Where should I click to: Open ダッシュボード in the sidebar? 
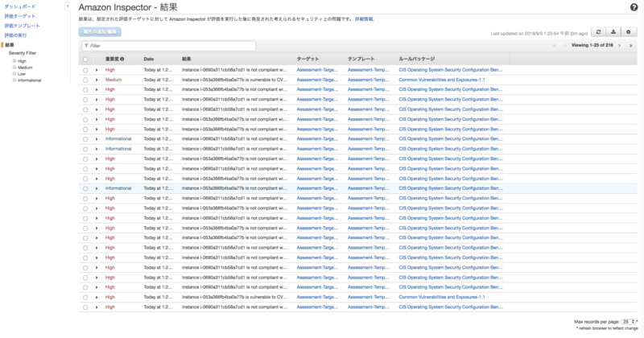(19, 6)
